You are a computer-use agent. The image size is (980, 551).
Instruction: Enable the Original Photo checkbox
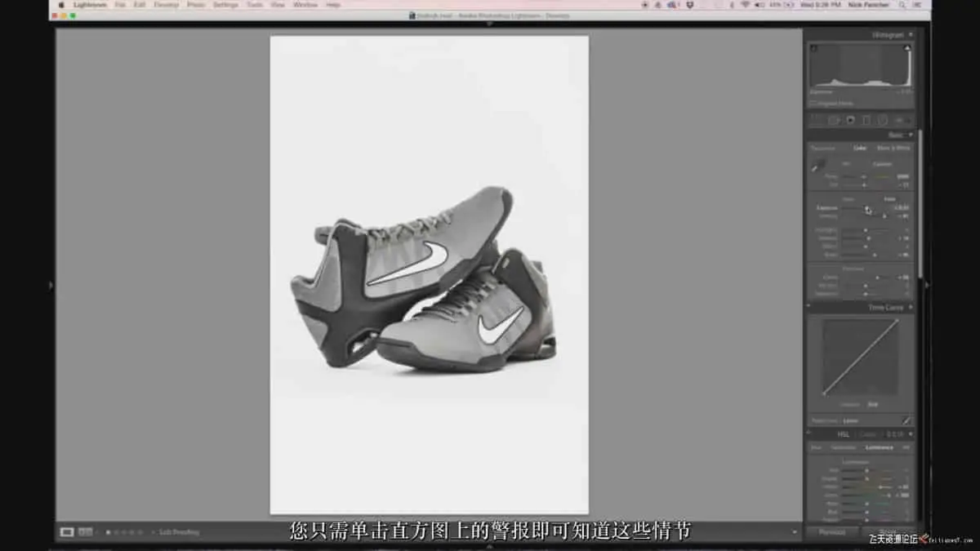813,104
